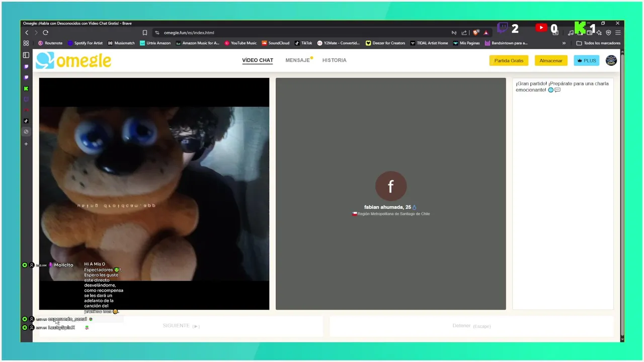The height and width of the screenshot is (362, 644).
Task: Open Brave Rewards triangle icon
Action: [x=486, y=33]
